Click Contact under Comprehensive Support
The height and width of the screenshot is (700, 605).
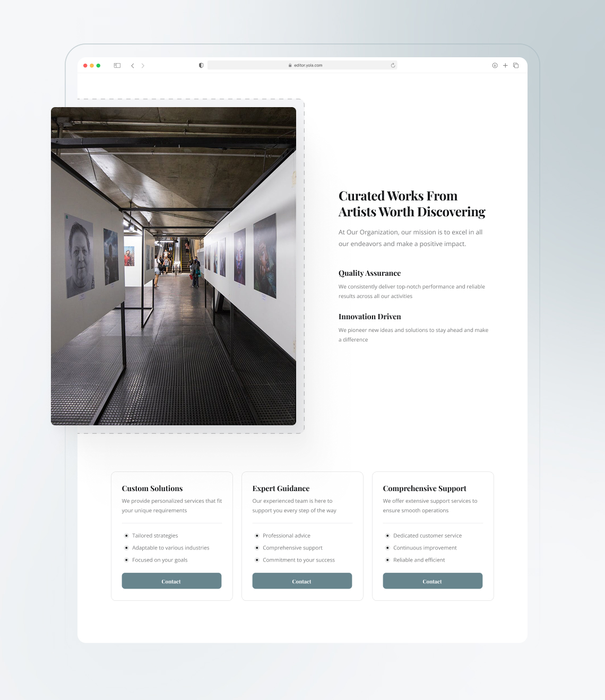click(433, 581)
